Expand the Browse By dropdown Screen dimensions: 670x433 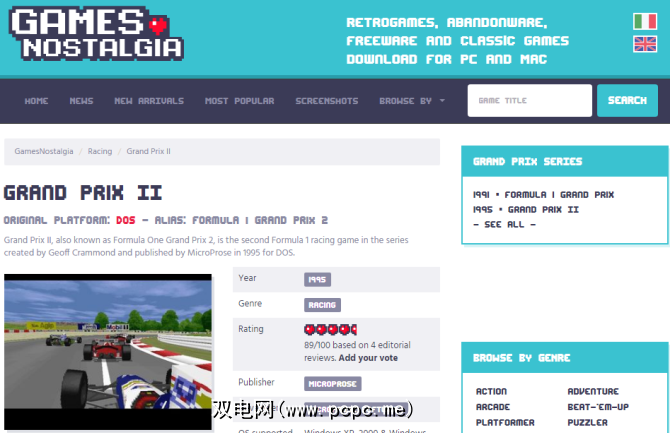pos(412,101)
